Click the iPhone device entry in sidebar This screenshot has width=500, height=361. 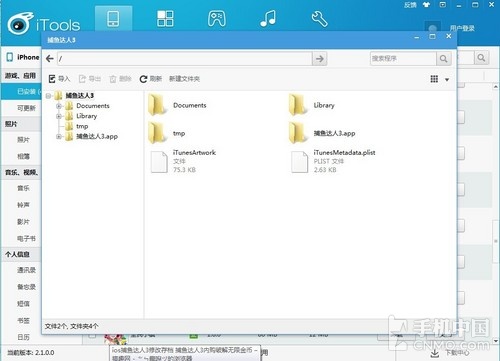point(23,57)
